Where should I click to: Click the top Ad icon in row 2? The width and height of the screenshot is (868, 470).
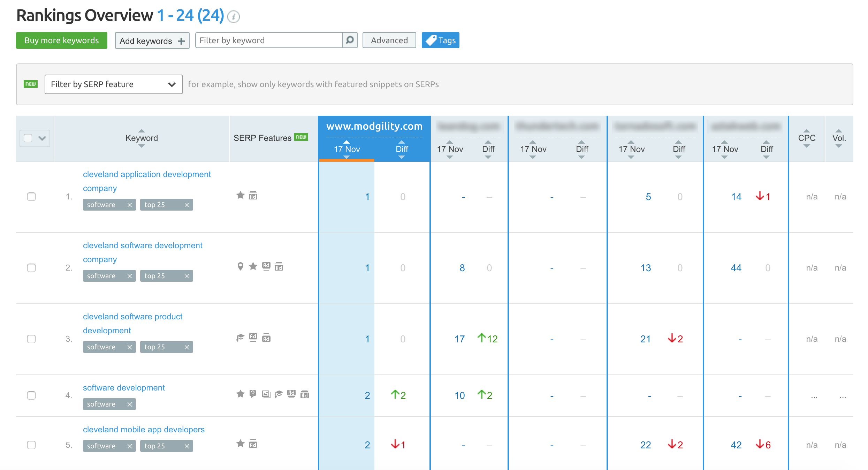pyautogui.click(x=266, y=266)
